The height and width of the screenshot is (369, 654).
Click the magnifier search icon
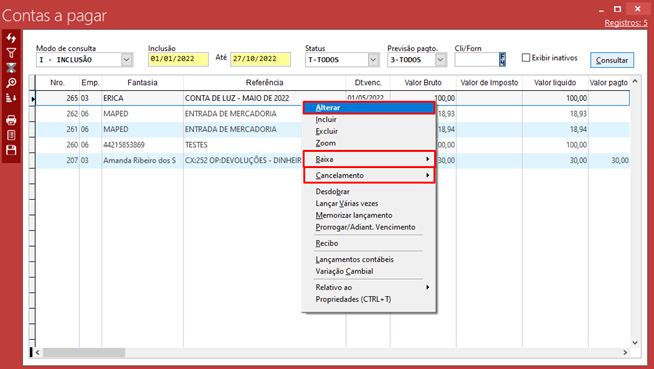tap(11, 83)
